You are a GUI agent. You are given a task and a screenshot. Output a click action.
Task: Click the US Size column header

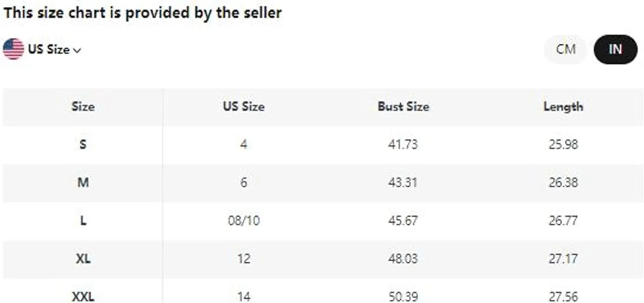point(243,107)
